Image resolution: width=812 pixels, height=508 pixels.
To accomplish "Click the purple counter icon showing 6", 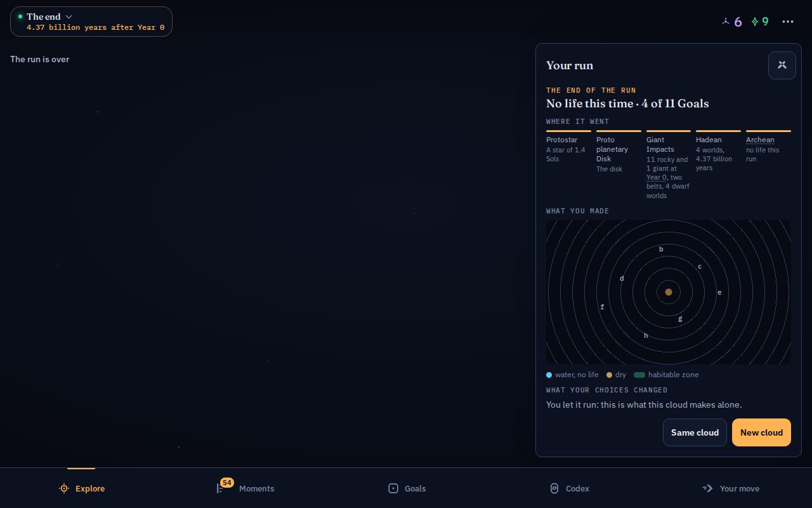I will click(x=726, y=22).
